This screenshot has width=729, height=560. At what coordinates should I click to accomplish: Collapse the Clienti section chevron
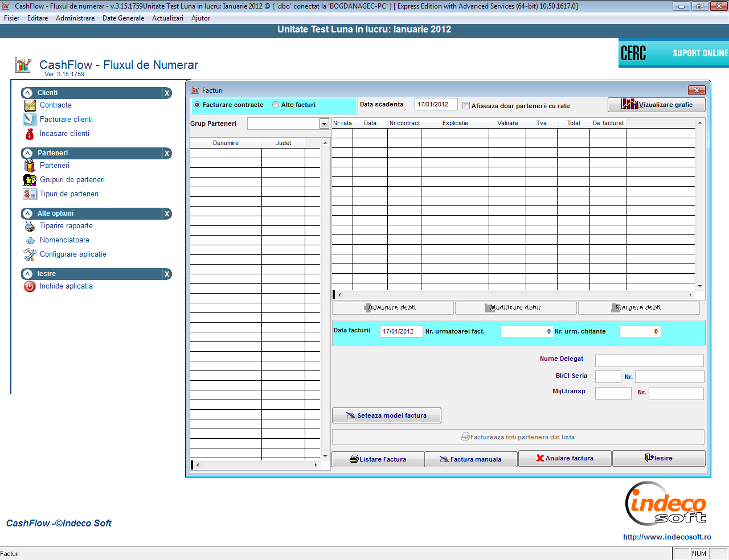coord(27,93)
